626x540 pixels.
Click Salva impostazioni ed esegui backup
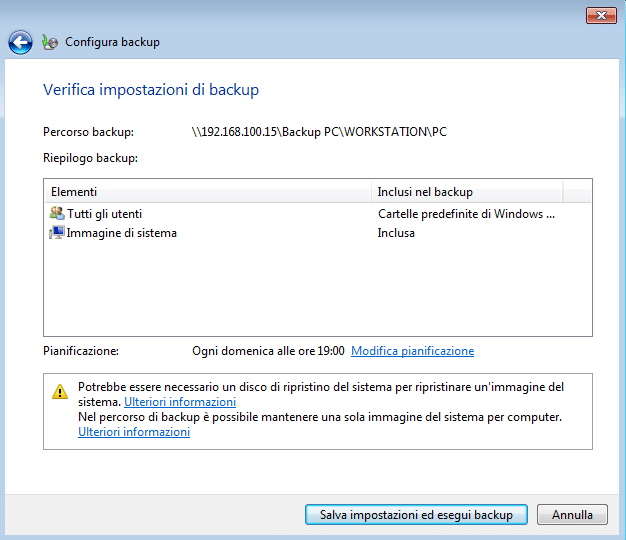pos(416,515)
